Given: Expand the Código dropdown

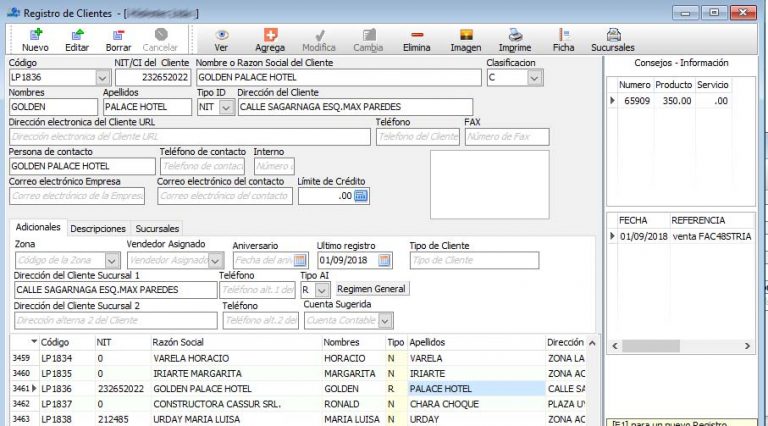Looking at the screenshot, I should tap(102, 78).
